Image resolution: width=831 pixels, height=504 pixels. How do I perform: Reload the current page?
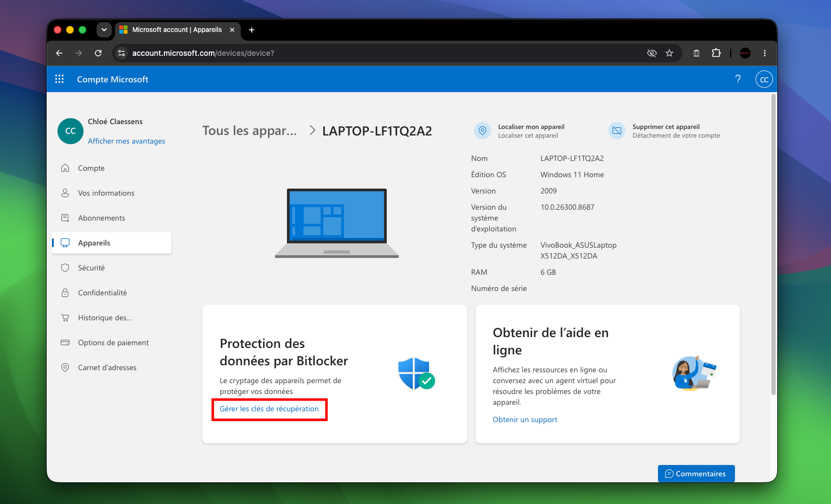(x=98, y=53)
